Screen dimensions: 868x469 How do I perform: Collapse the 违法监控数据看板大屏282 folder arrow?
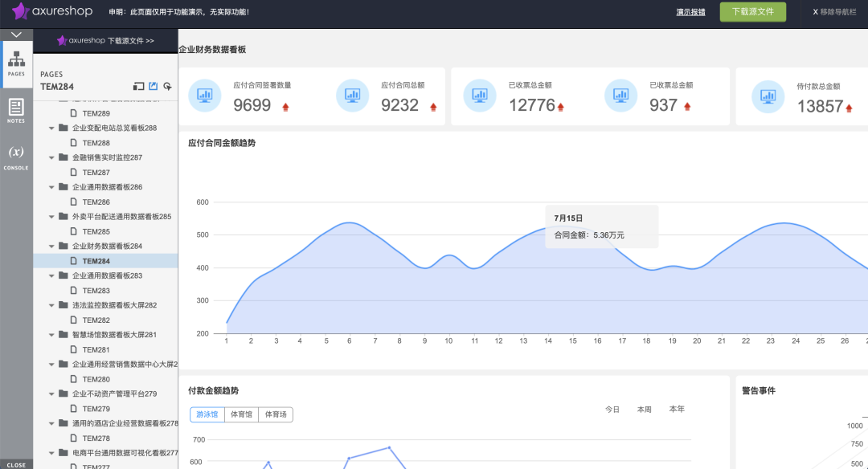(x=51, y=305)
